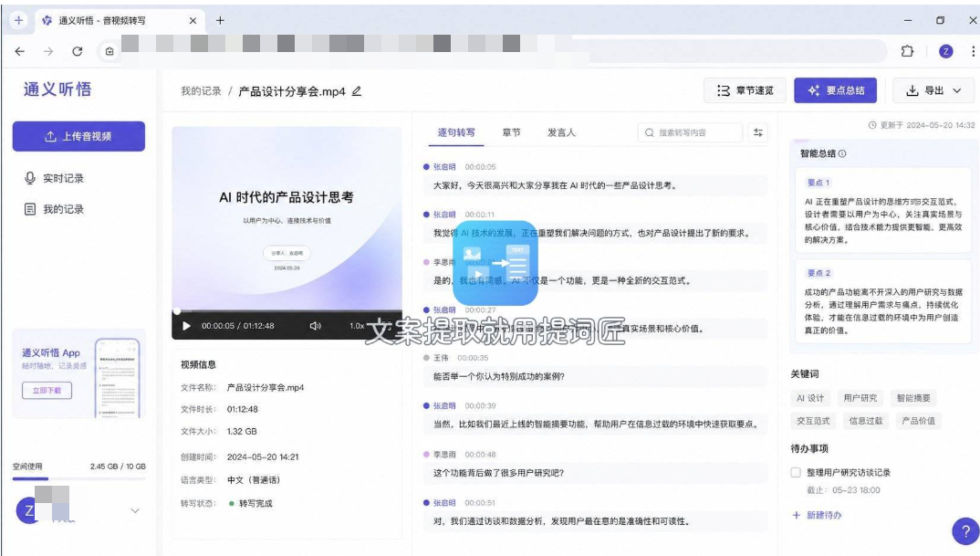Switch to the 逐句转写 tab
980x556 pixels.
(455, 132)
